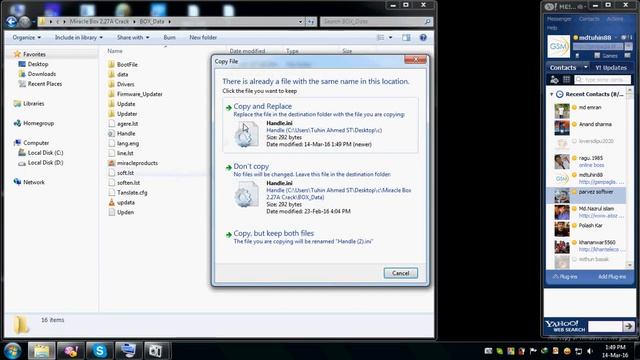Viewport: 640px width, 360px height.
Task: Open Desktop in navigation pane
Action: click(x=38, y=64)
